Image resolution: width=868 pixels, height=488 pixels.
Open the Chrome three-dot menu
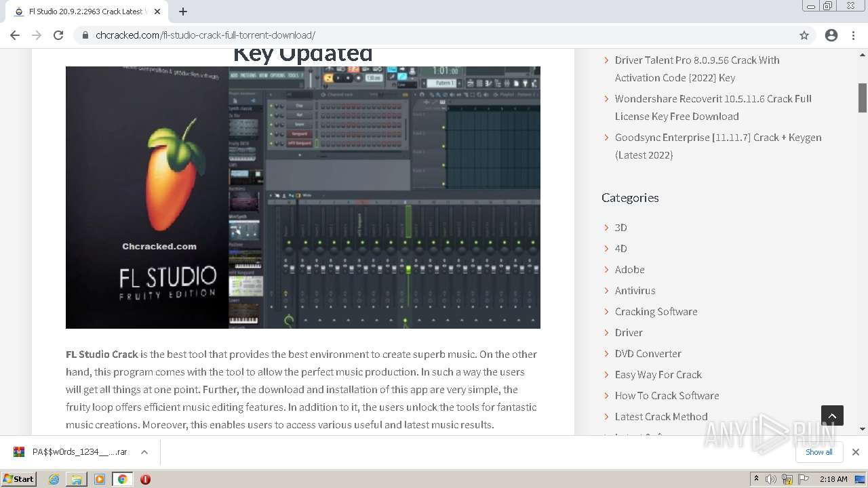(853, 35)
